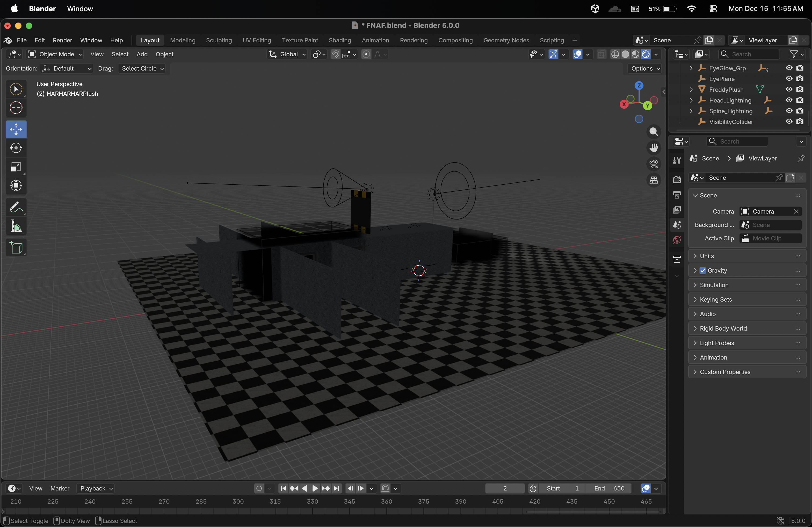Open the Select Circle drag dropdown
This screenshot has height=527, width=812.
pyautogui.click(x=142, y=68)
